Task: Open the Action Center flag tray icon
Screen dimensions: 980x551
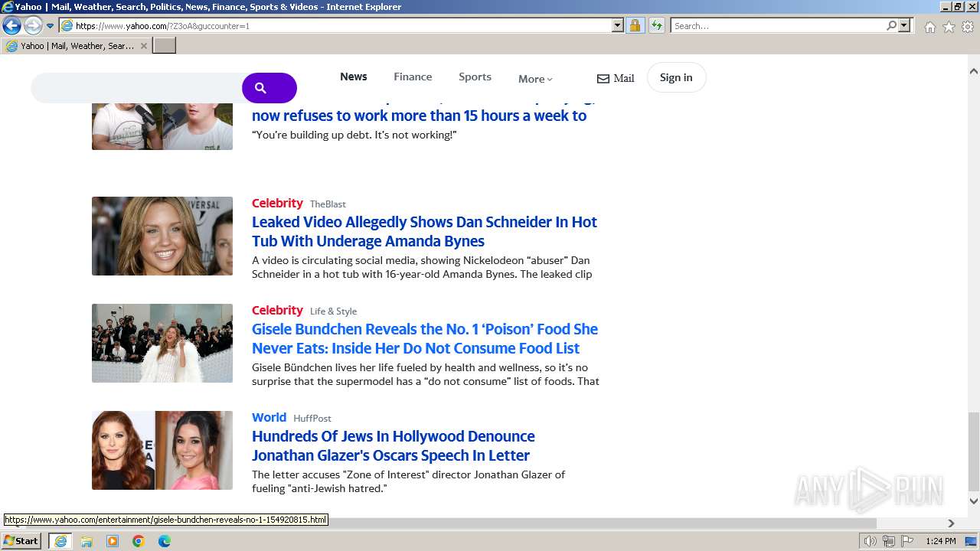Action: (x=907, y=541)
